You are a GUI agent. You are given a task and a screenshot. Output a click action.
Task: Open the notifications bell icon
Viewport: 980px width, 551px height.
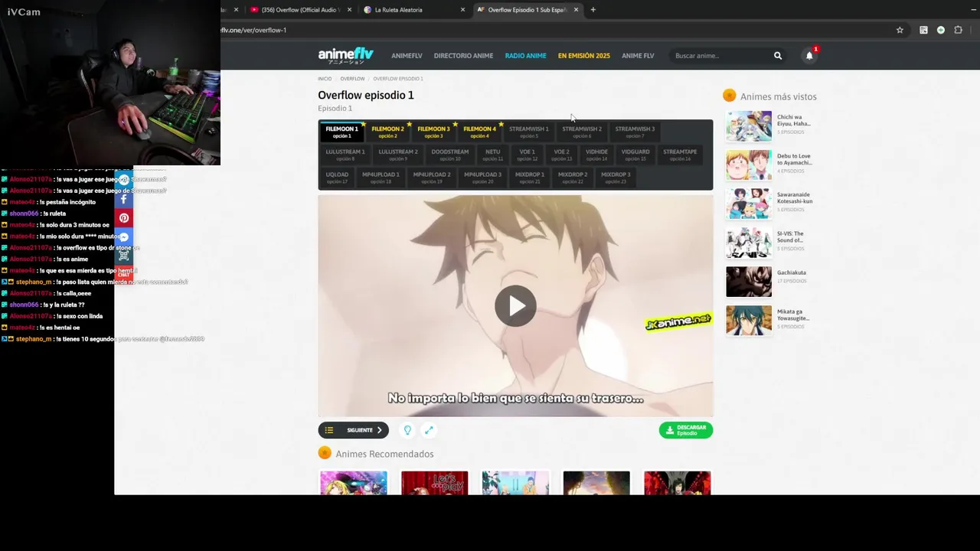pos(809,56)
